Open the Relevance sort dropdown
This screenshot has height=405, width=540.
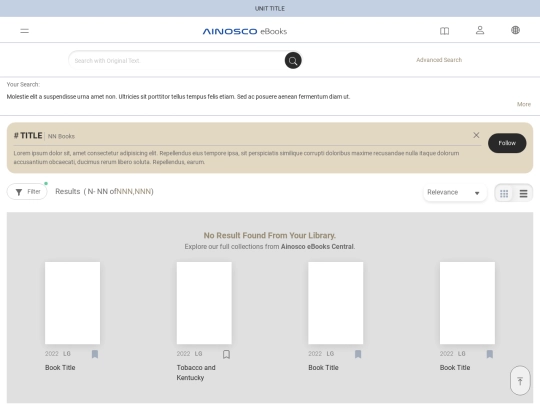pos(455,193)
